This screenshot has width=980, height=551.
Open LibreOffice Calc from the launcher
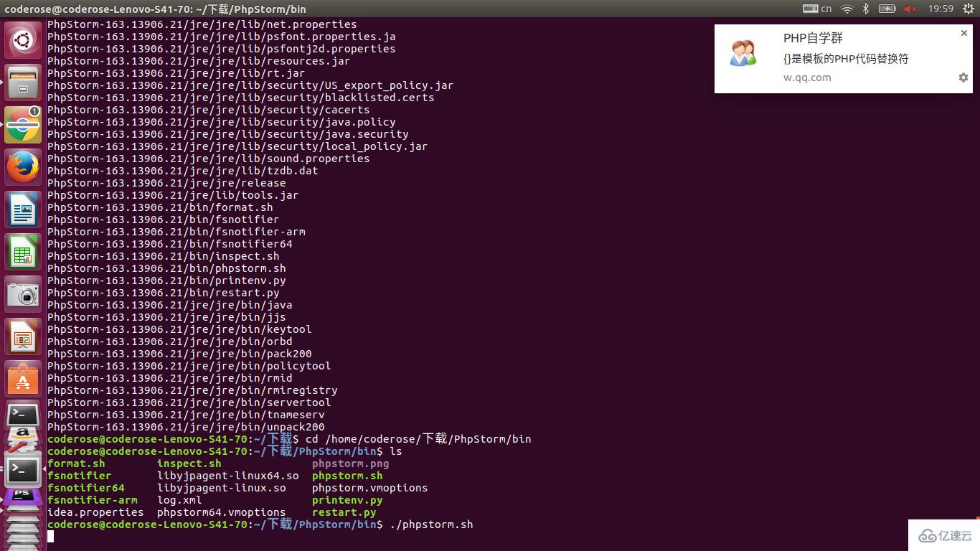click(23, 252)
